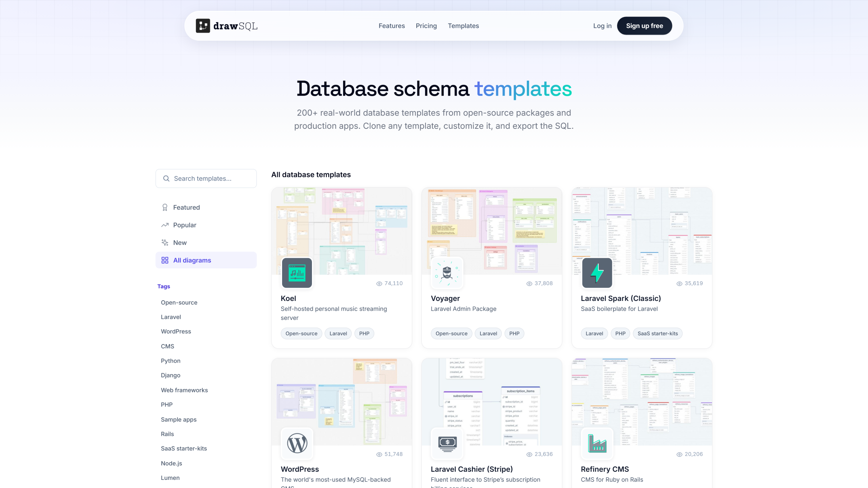Click the Open-source pill on Voyager card
The width and height of the screenshot is (868, 488).
pos(451,333)
